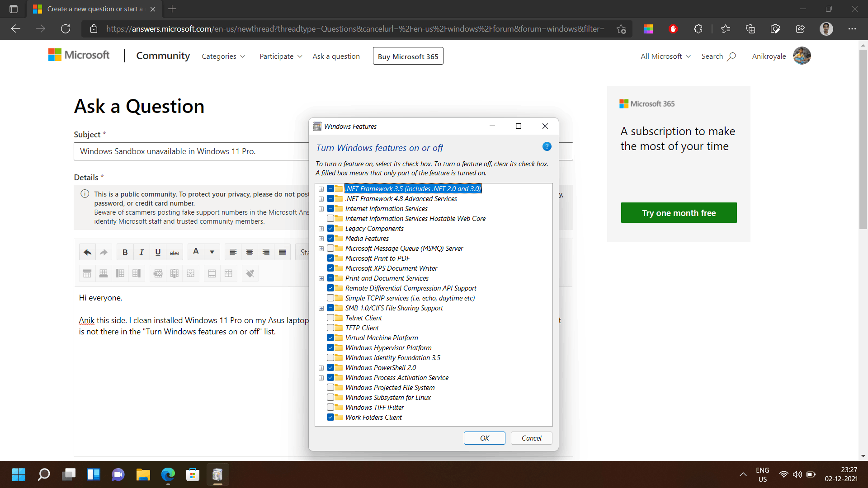Image resolution: width=868 pixels, height=488 pixels.
Task: Select the Create a new question browser tab
Action: point(95,9)
